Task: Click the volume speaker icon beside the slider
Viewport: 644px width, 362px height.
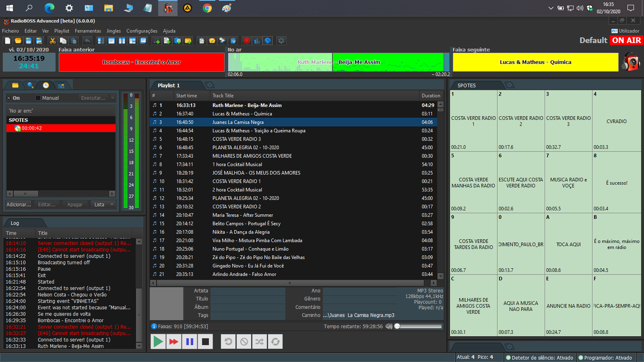Action: pyautogui.click(x=389, y=326)
